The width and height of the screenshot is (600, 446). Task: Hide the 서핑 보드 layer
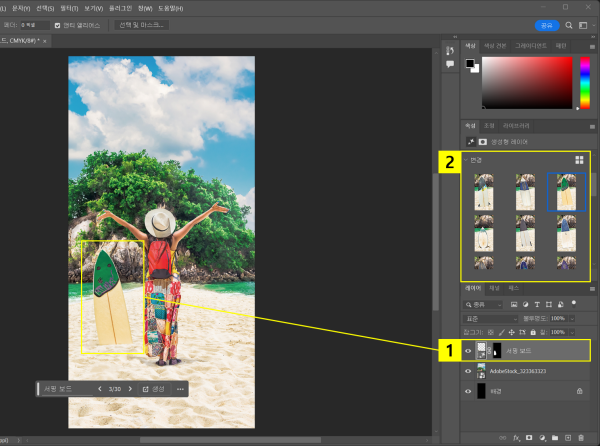coord(468,349)
